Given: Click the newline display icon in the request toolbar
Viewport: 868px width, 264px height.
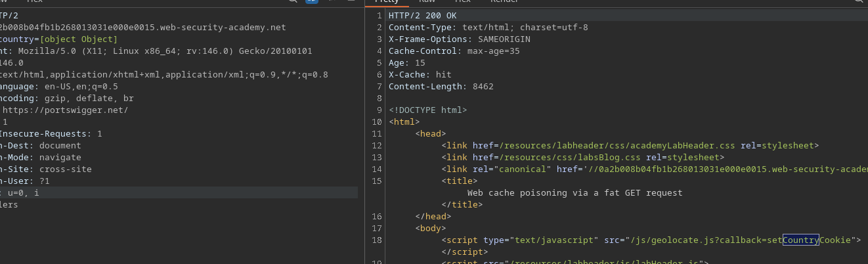Looking at the screenshot, I should (332, 2).
